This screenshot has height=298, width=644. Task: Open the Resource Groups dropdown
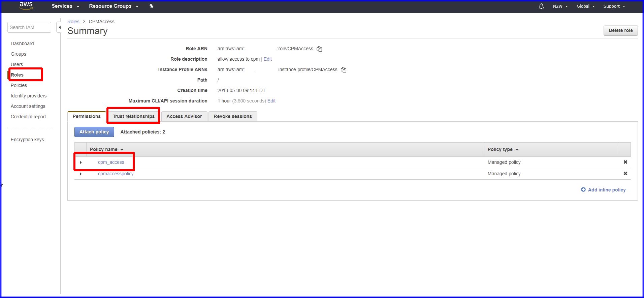tap(114, 6)
